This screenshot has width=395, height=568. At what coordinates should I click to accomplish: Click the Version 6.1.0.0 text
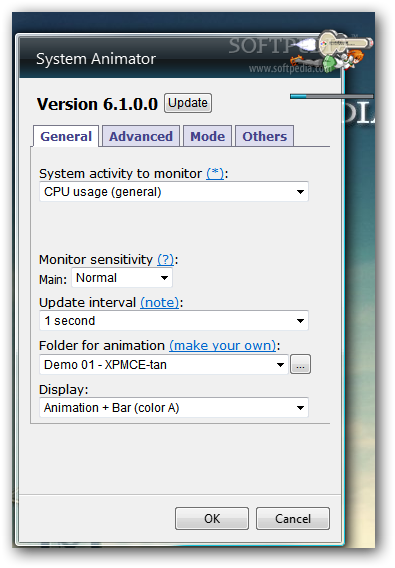click(x=97, y=104)
